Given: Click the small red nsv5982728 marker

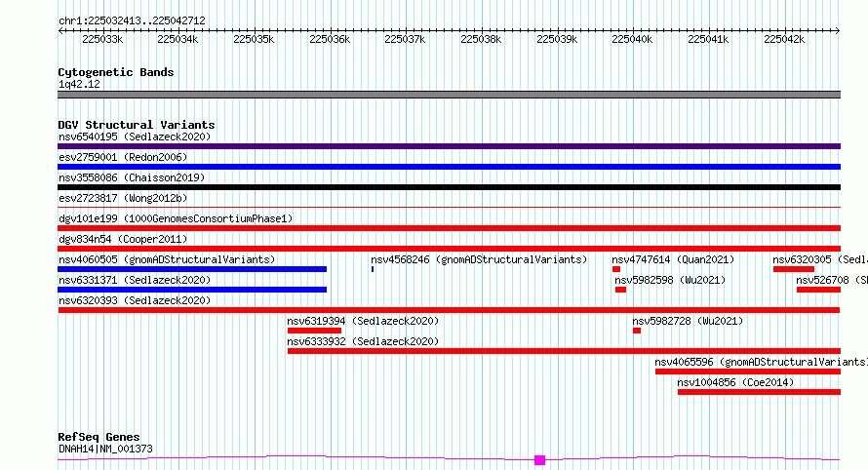Looking at the screenshot, I should pyautogui.click(x=637, y=331).
